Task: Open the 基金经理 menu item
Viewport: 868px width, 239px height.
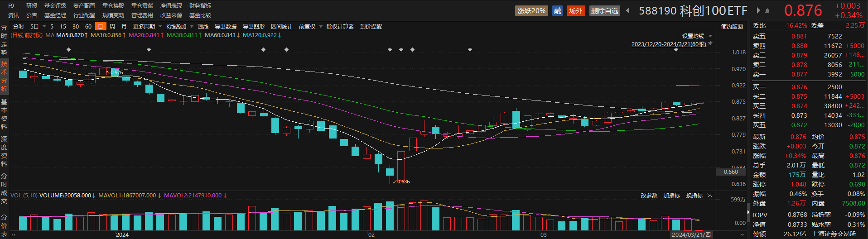Action: (55, 15)
